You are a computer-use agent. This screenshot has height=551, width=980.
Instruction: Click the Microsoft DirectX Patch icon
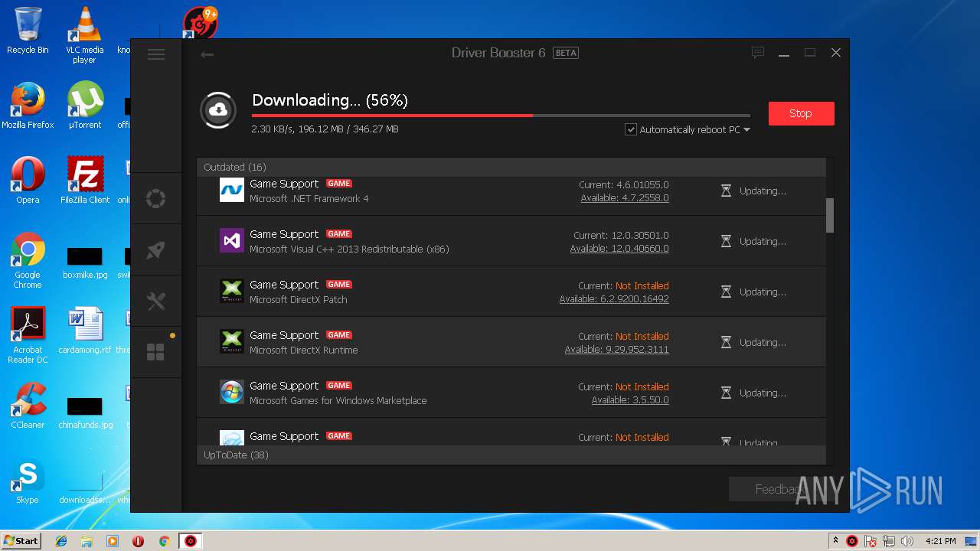click(232, 291)
